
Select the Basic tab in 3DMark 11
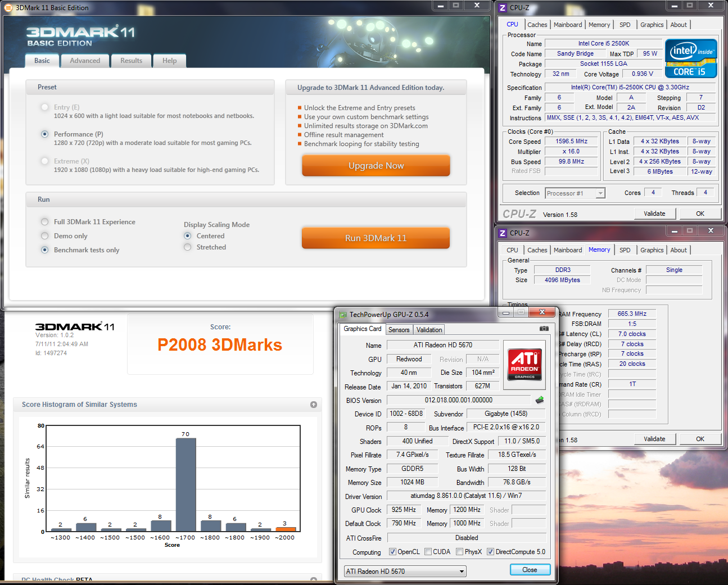coord(42,61)
